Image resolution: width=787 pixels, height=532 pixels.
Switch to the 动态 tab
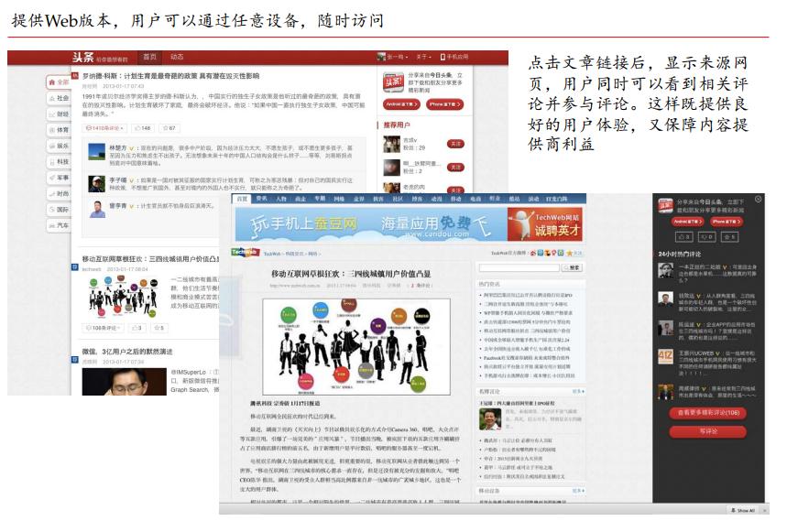tap(177, 57)
